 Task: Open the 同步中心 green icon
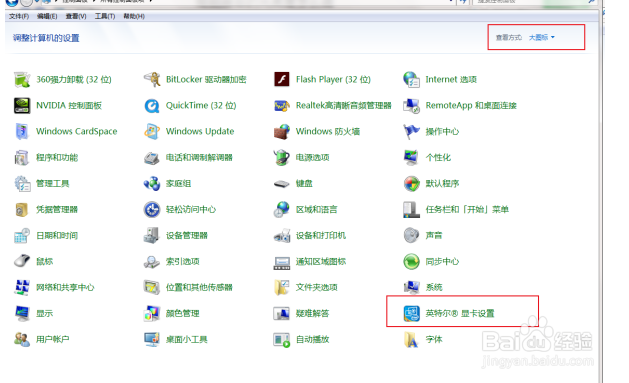click(x=412, y=261)
